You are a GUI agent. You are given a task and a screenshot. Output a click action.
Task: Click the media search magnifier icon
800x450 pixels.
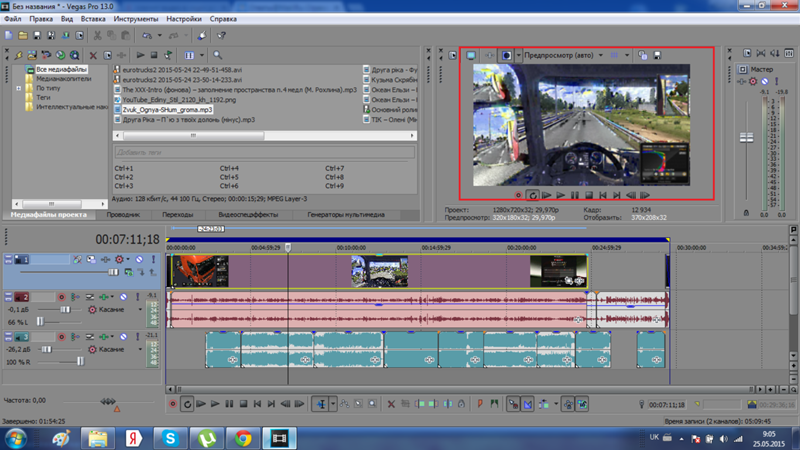pyautogui.click(x=217, y=55)
